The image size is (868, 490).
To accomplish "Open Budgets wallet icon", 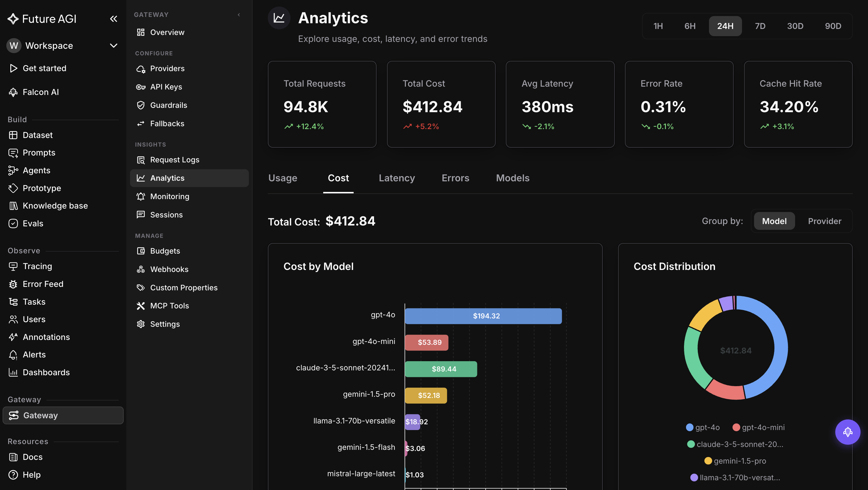I will tap(141, 251).
